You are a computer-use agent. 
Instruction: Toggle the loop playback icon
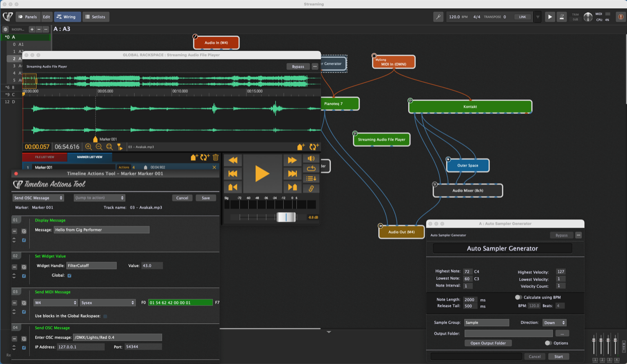pos(311,169)
